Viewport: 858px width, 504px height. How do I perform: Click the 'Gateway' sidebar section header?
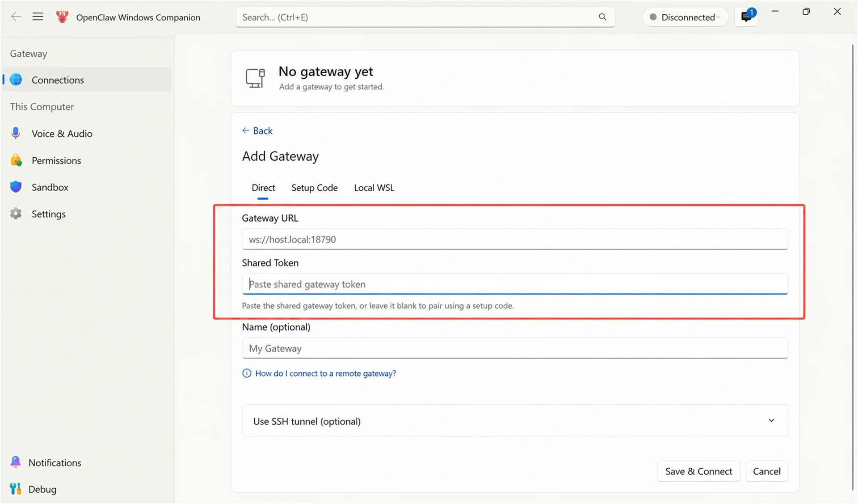29,54
